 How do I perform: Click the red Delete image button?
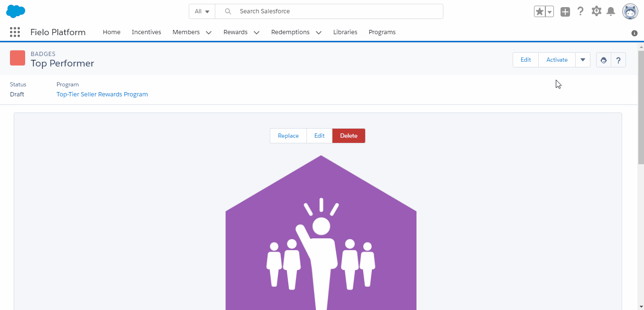(x=349, y=136)
